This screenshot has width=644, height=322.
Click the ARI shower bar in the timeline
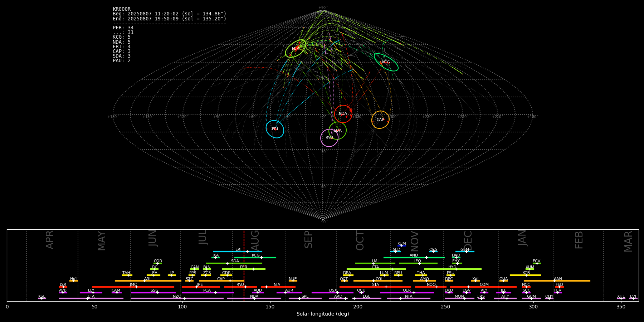[x=148, y=281]
